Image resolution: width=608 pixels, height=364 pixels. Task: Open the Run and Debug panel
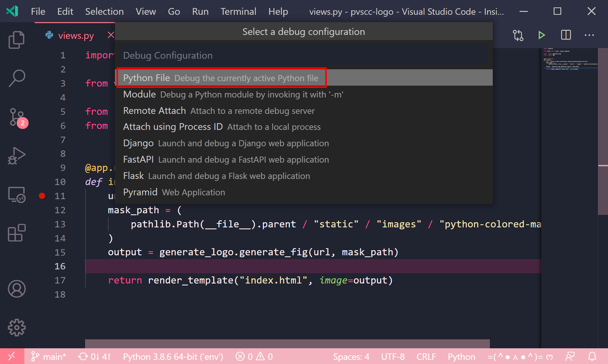16,156
